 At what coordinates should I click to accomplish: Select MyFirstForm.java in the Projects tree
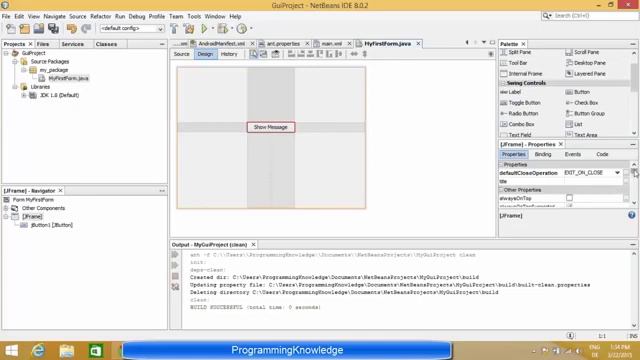(x=68, y=78)
